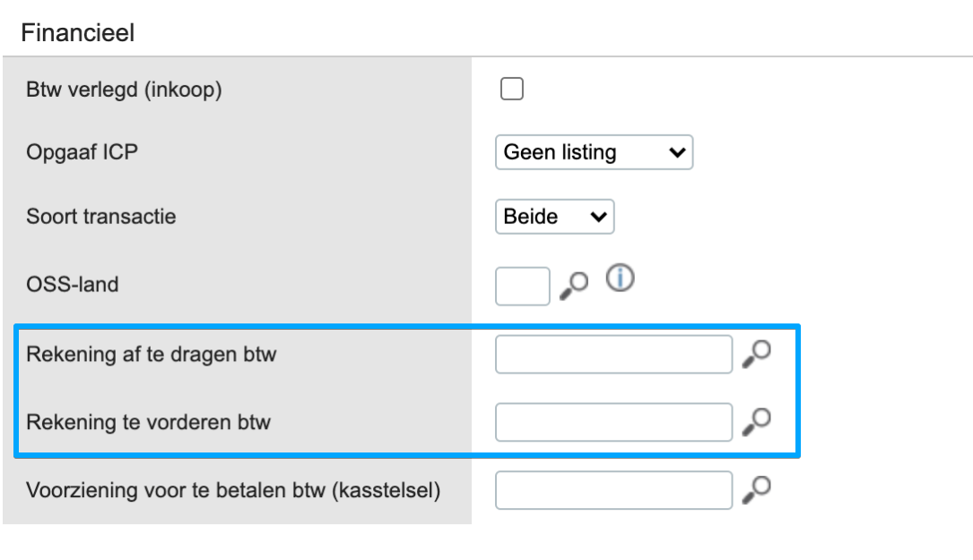Image resolution: width=973 pixels, height=560 pixels.
Task: Open the Soort transactie dropdown
Action: (x=554, y=217)
